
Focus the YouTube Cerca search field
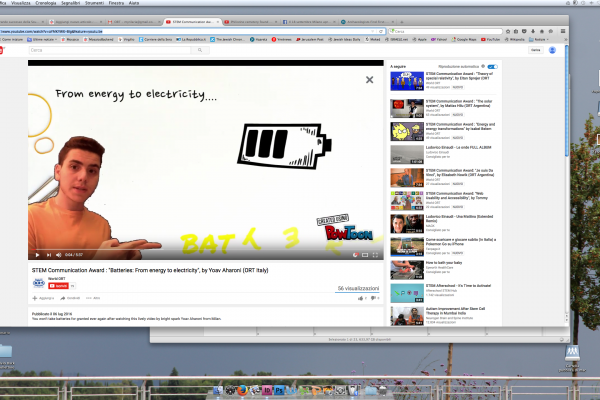110,50
